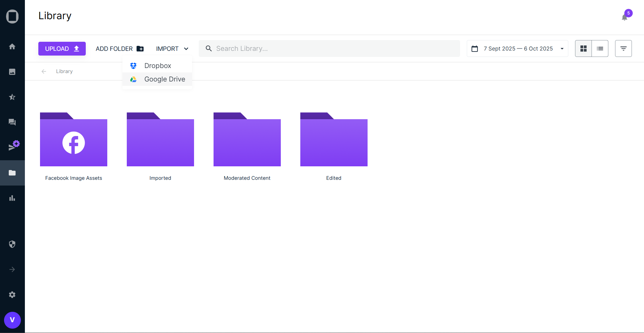This screenshot has height=333, width=644.
Task: Click the 'Facebook Image Assets' label
Action: coord(74,178)
